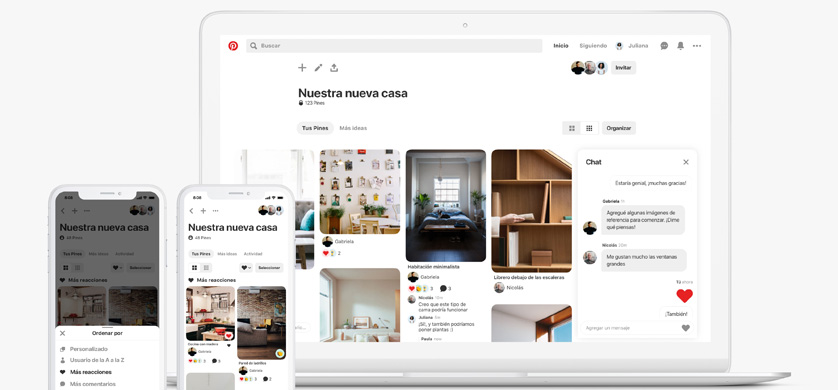The width and height of the screenshot is (838, 390).
Task: Edit board with the pencil icon
Action: [318, 68]
